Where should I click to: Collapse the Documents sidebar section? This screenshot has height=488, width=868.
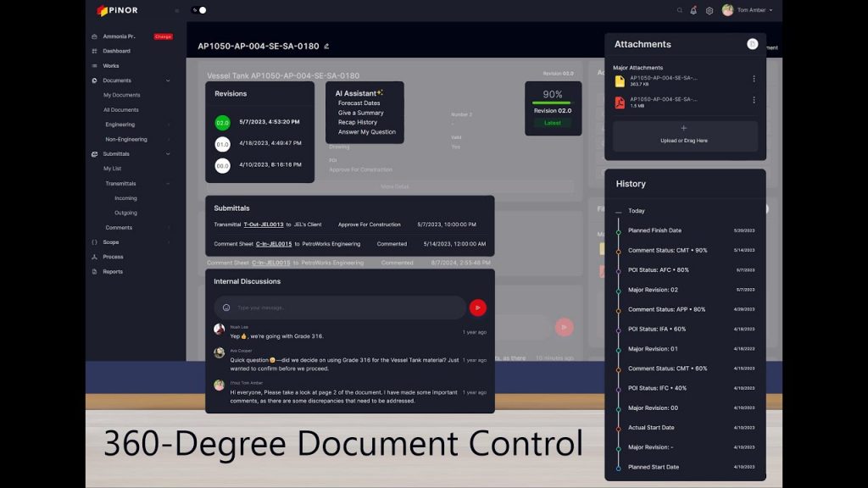tap(168, 80)
